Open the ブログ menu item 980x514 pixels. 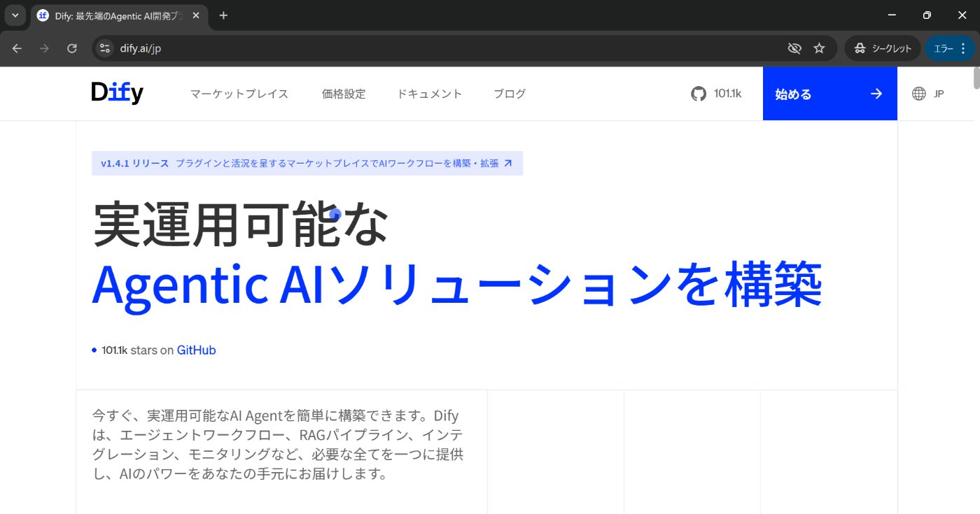(x=510, y=94)
